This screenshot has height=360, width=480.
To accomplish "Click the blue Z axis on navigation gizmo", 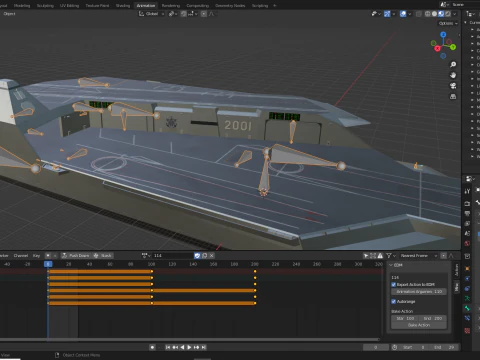I will click(443, 35).
